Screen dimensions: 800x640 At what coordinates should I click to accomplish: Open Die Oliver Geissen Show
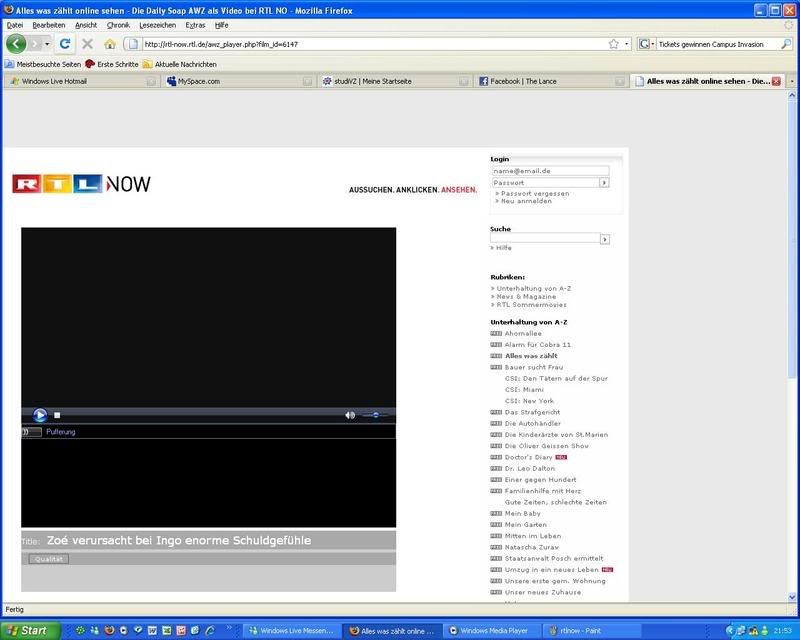click(x=546, y=446)
